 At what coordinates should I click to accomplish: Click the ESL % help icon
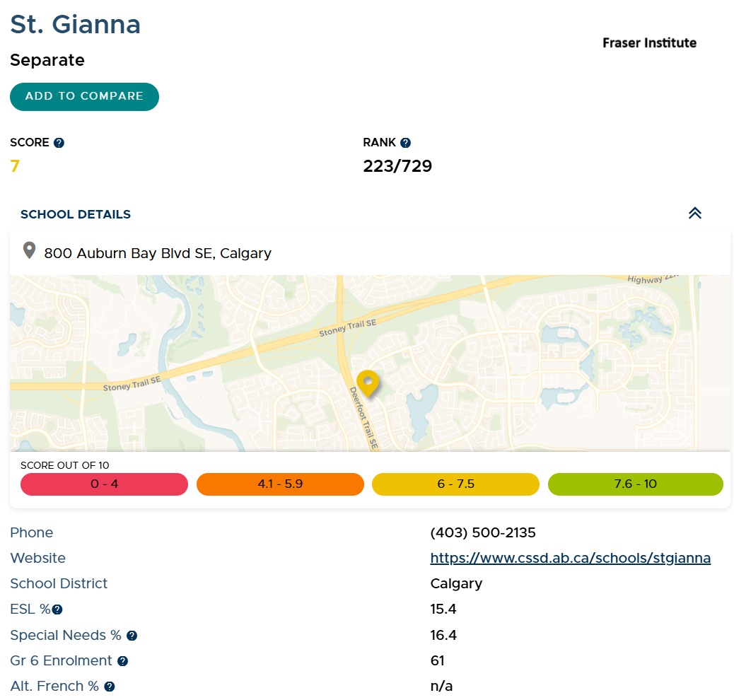[57, 609]
